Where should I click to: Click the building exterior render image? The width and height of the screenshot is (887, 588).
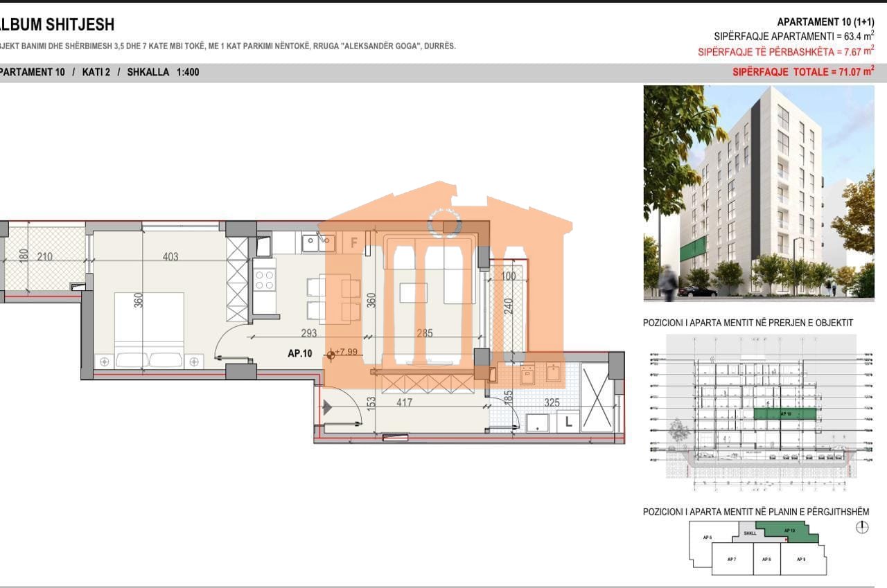pyautogui.click(x=759, y=193)
